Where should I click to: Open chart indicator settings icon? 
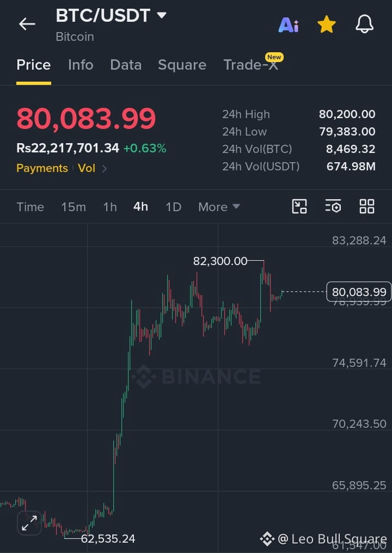coord(333,206)
